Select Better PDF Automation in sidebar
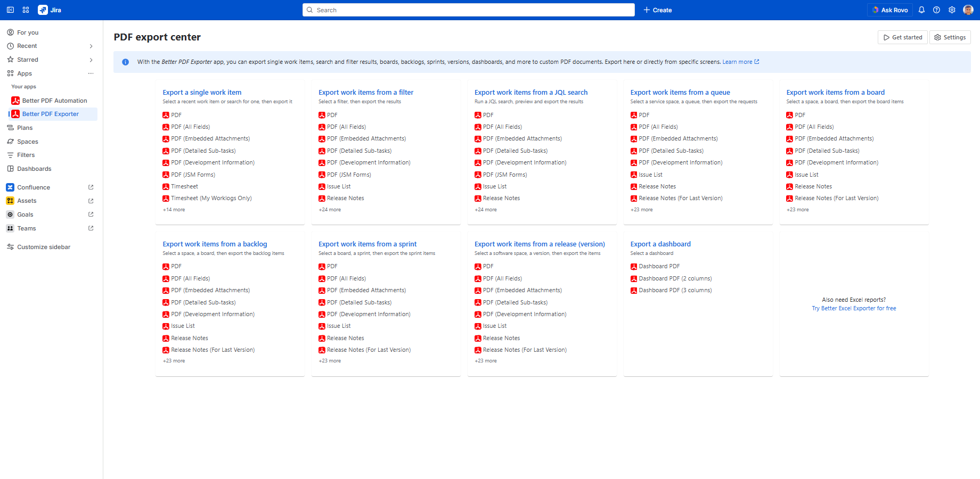This screenshot has width=980, height=479. tap(54, 101)
